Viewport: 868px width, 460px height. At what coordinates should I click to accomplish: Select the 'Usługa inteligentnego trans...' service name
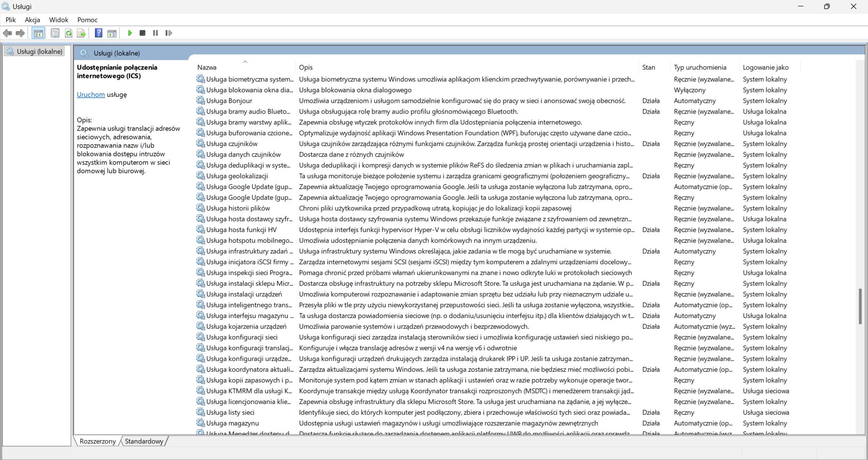(x=249, y=305)
